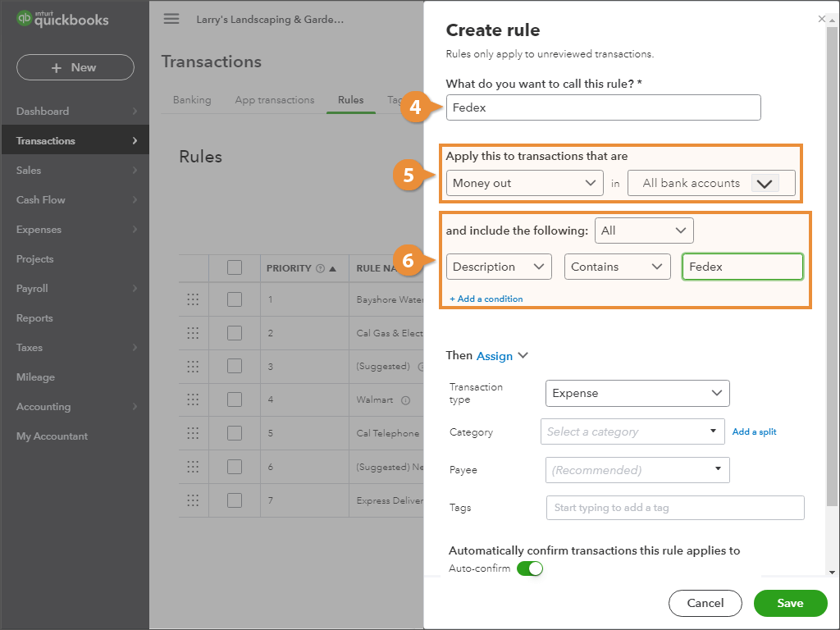This screenshot has width=840, height=630.
Task: Check the Bayshore Water rule checkbox
Action: pyautogui.click(x=235, y=299)
